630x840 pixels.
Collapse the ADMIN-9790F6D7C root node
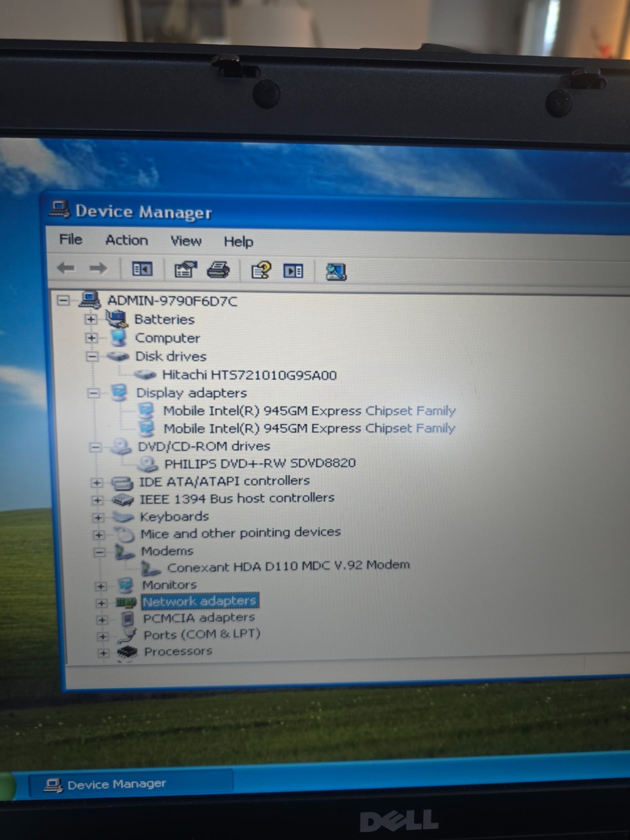point(63,300)
